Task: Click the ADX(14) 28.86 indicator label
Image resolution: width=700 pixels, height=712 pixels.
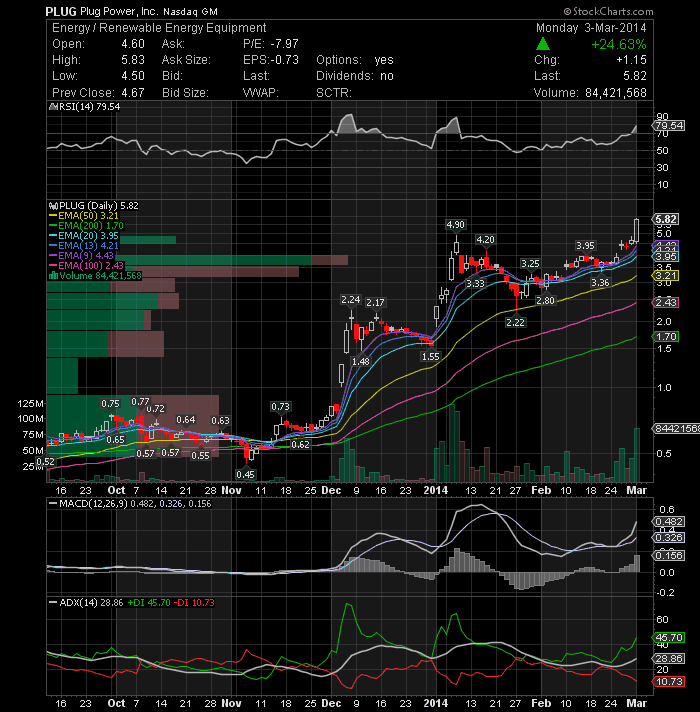Action: tap(91, 603)
